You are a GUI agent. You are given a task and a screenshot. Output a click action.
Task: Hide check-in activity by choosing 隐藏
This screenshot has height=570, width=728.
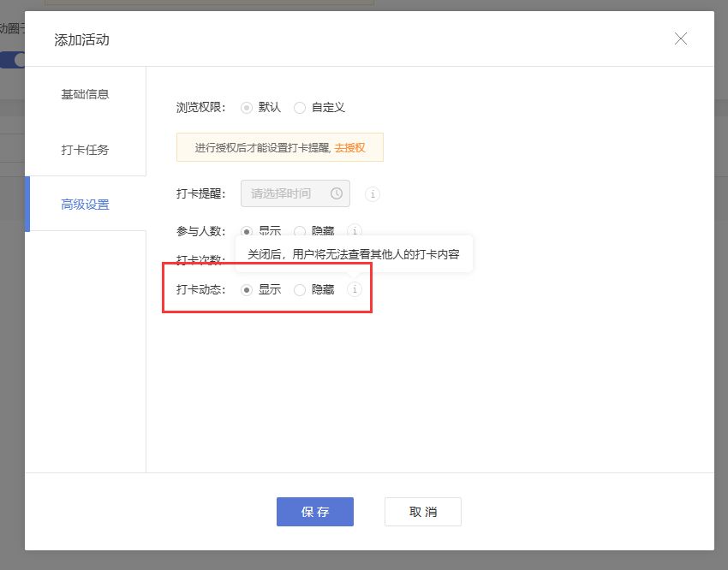coord(300,289)
